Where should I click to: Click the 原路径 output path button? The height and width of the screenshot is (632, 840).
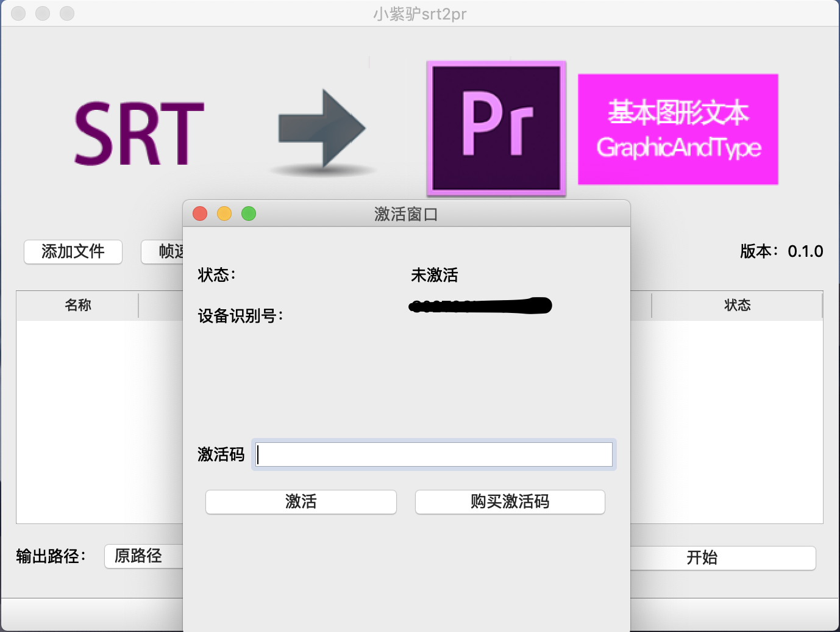tap(144, 556)
